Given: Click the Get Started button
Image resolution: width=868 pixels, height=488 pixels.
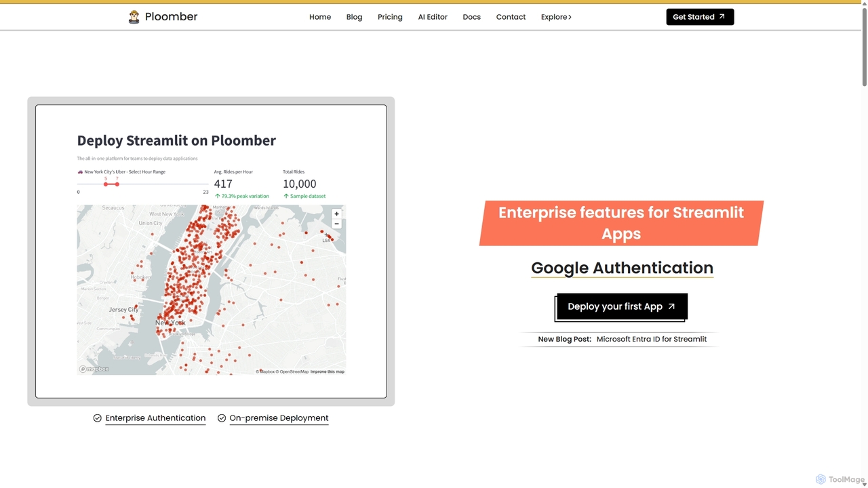Looking at the screenshot, I should point(700,17).
